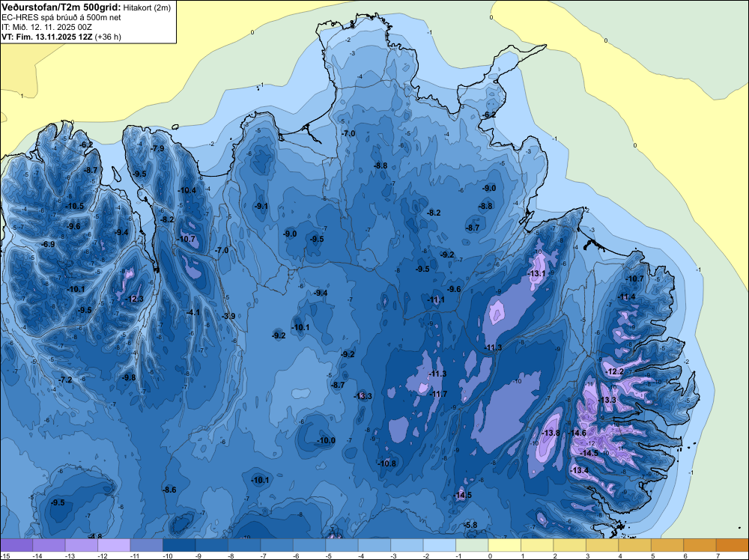Click the -11.4 temperature value on the map
749x560 pixels.
click(627, 296)
